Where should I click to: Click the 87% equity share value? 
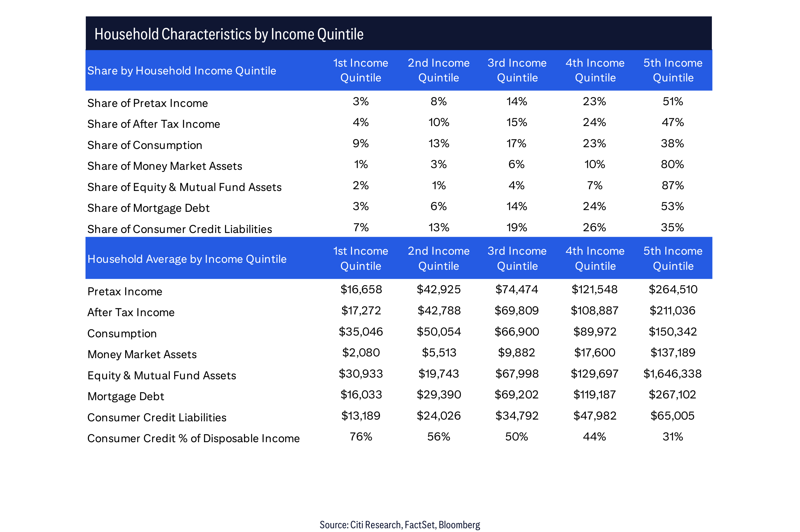tap(673, 185)
